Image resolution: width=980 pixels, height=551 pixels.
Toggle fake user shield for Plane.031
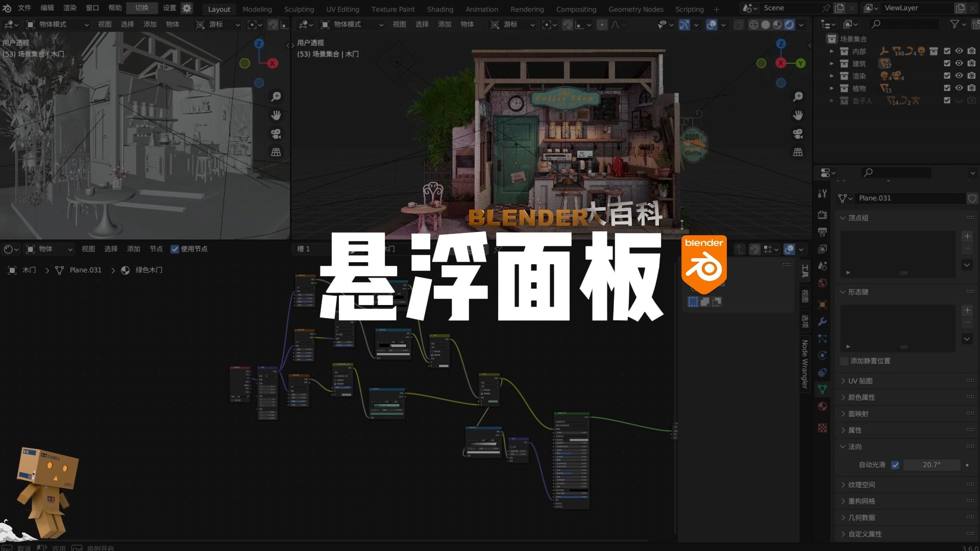tap(972, 198)
